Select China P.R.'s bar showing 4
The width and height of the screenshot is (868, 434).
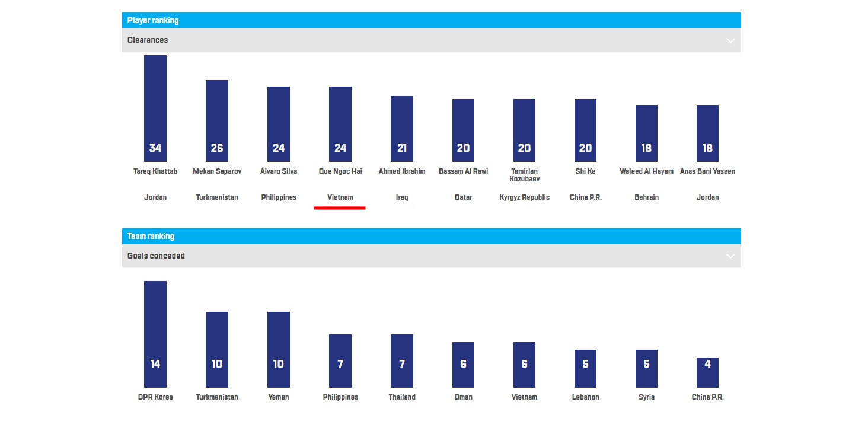click(707, 372)
